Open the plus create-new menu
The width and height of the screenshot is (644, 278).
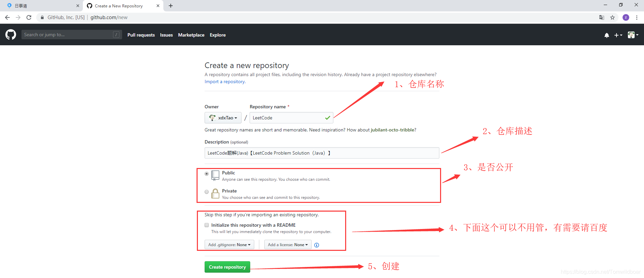[x=618, y=35]
